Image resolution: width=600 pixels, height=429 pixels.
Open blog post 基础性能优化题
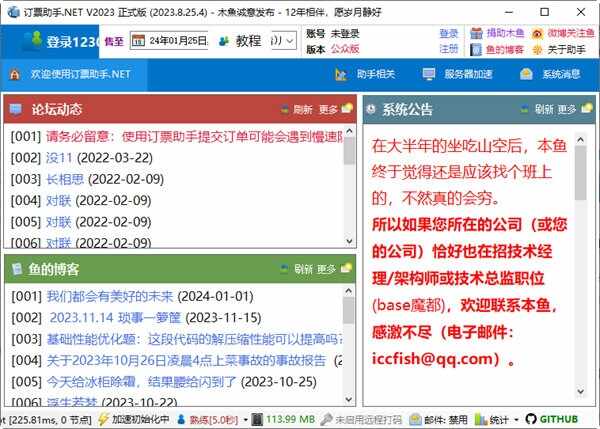click(x=195, y=339)
